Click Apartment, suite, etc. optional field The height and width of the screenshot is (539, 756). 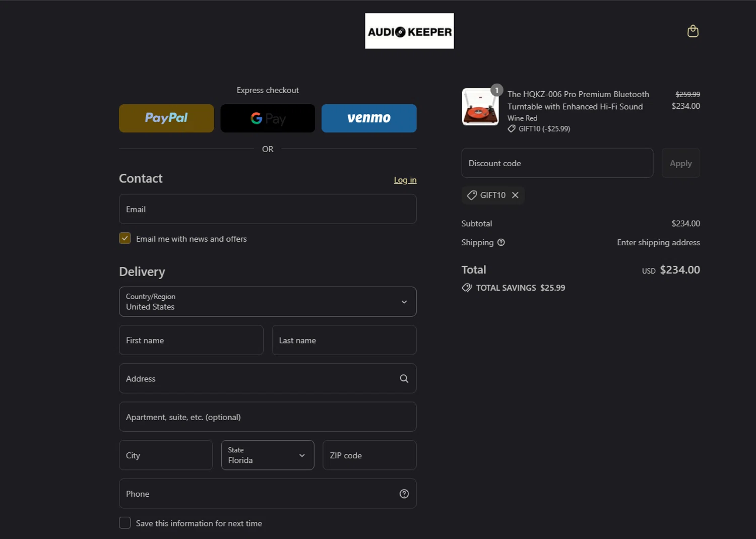pos(268,417)
